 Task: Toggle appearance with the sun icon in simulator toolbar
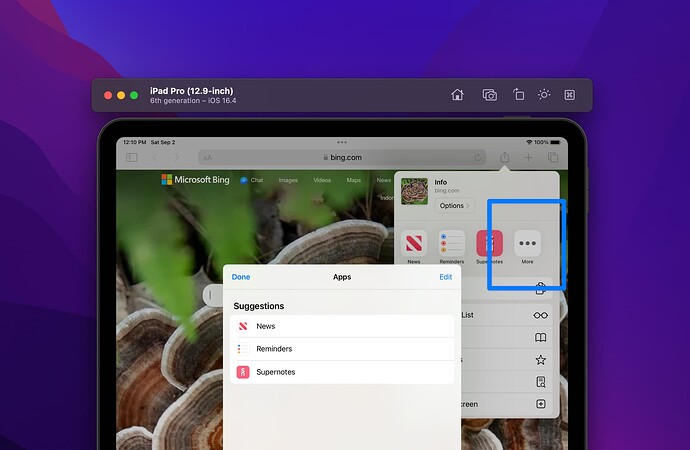544,95
